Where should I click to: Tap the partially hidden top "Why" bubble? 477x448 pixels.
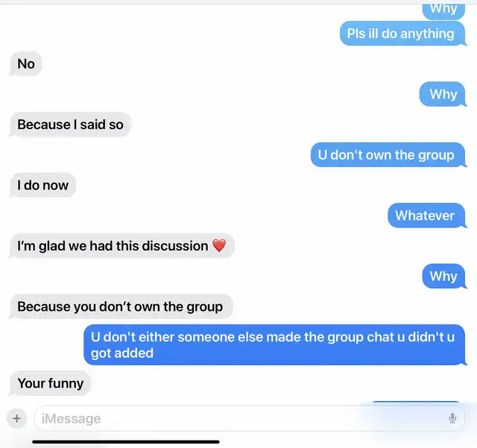[x=443, y=11]
